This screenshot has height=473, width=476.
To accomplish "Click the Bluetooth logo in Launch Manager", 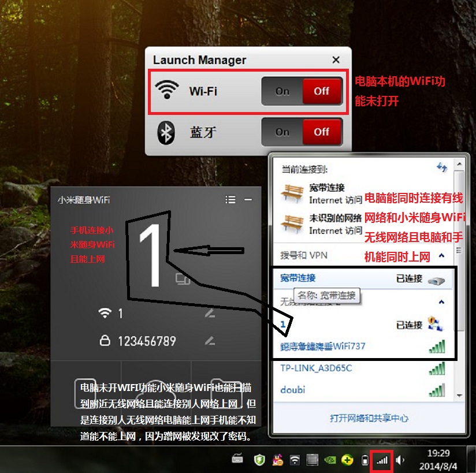I will click(166, 133).
